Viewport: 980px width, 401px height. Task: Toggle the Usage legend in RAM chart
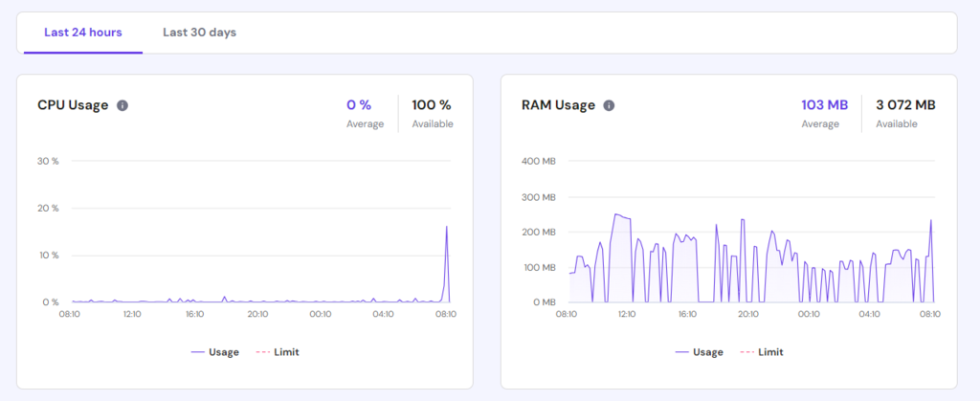pyautogui.click(x=700, y=352)
